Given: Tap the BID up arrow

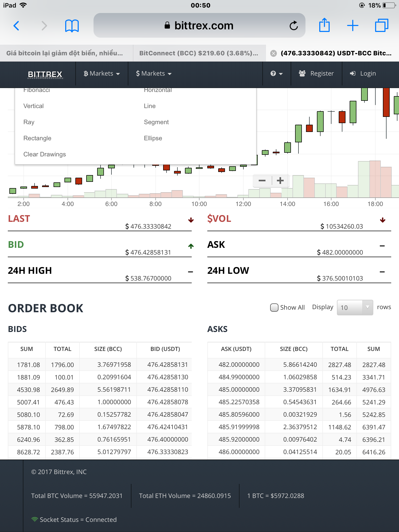Looking at the screenshot, I should click(191, 246).
